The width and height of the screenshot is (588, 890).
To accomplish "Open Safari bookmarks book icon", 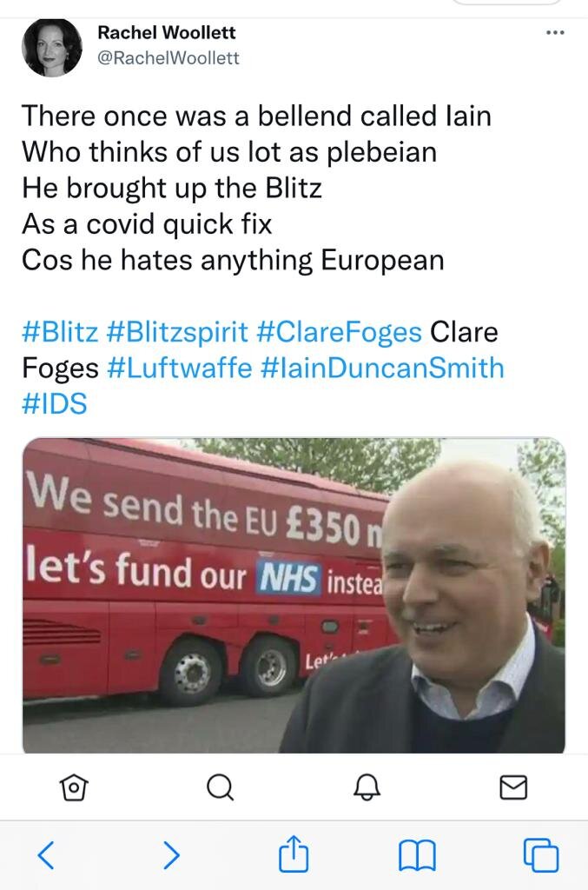I will pyautogui.click(x=417, y=855).
